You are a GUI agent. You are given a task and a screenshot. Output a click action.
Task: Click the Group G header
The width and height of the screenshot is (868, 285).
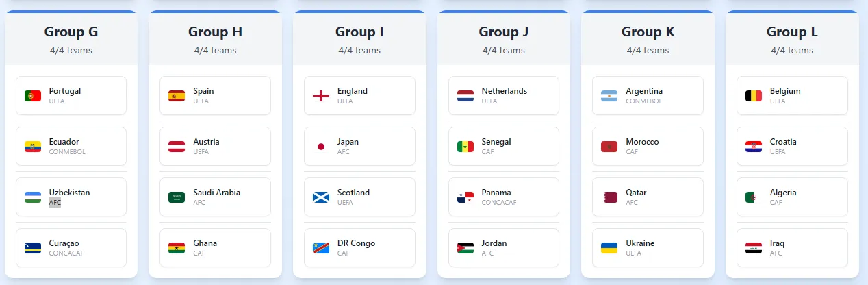coord(71,32)
